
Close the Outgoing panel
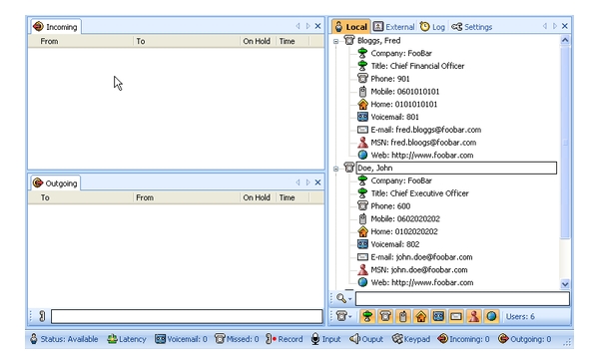pyautogui.click(x=317, y=182)
